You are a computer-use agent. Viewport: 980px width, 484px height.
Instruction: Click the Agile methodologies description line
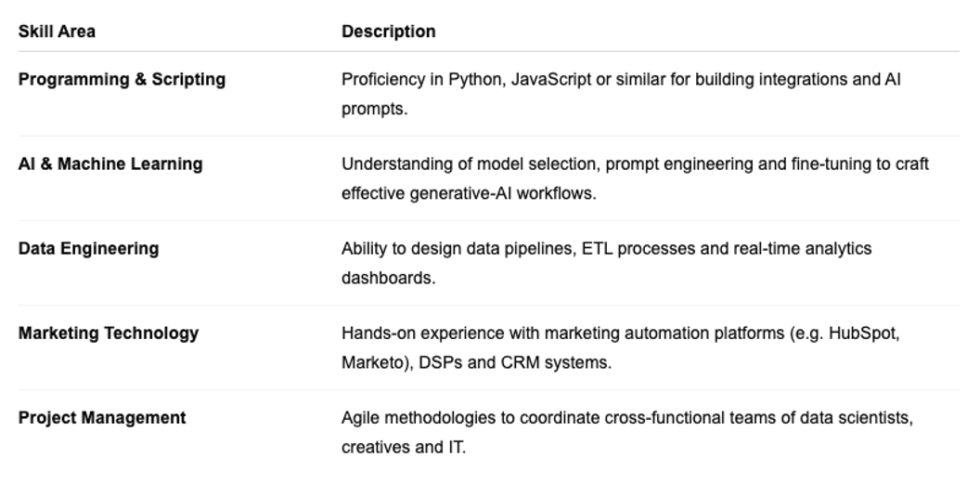point(626,418)
